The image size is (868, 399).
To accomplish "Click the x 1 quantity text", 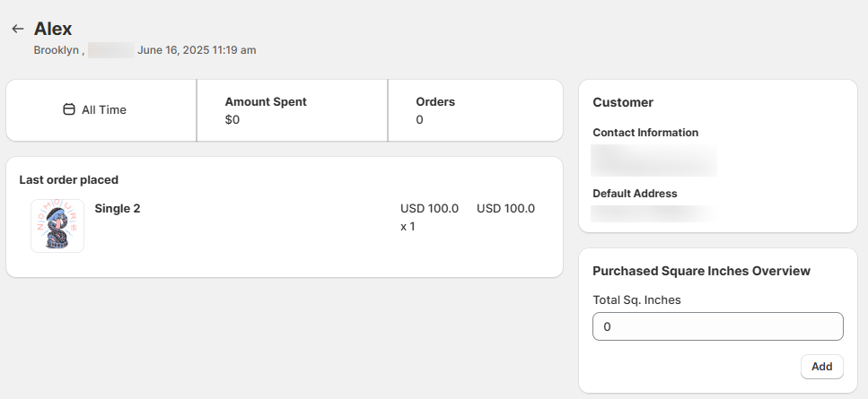I will [408, 226].
